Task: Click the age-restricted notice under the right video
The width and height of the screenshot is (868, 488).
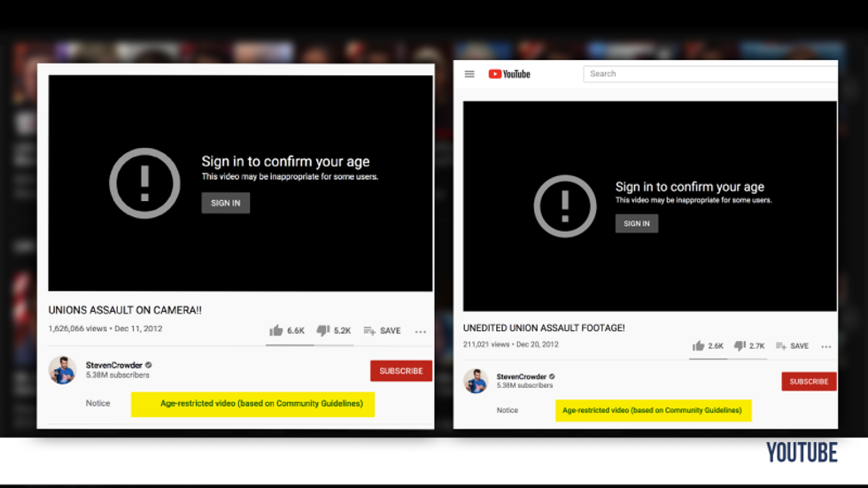Action: point(654,411)
